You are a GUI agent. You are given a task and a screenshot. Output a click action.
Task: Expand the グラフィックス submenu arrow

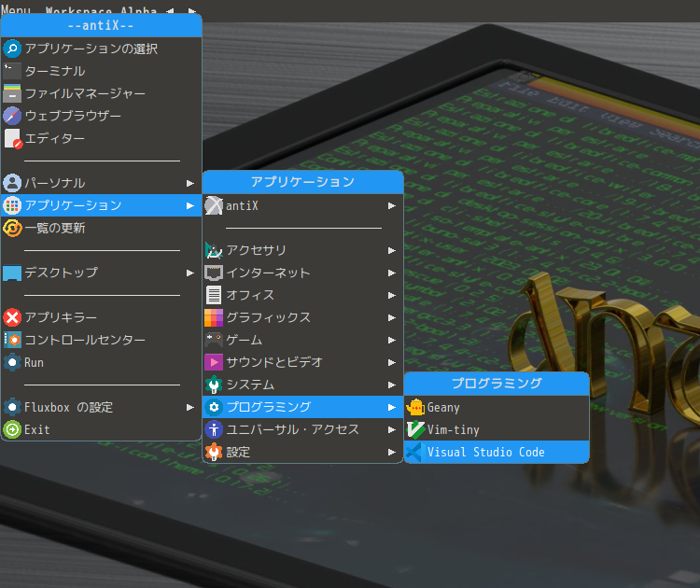tap(392, 318)
